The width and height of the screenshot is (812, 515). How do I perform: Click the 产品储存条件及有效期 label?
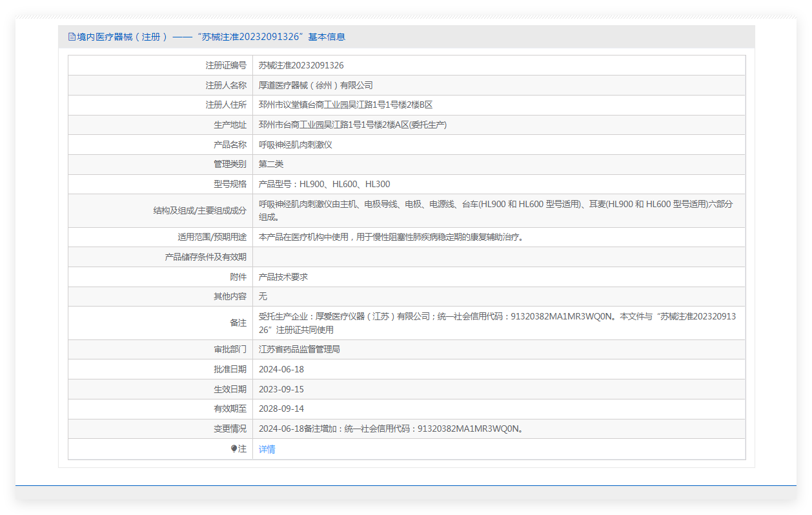point(206,257)
